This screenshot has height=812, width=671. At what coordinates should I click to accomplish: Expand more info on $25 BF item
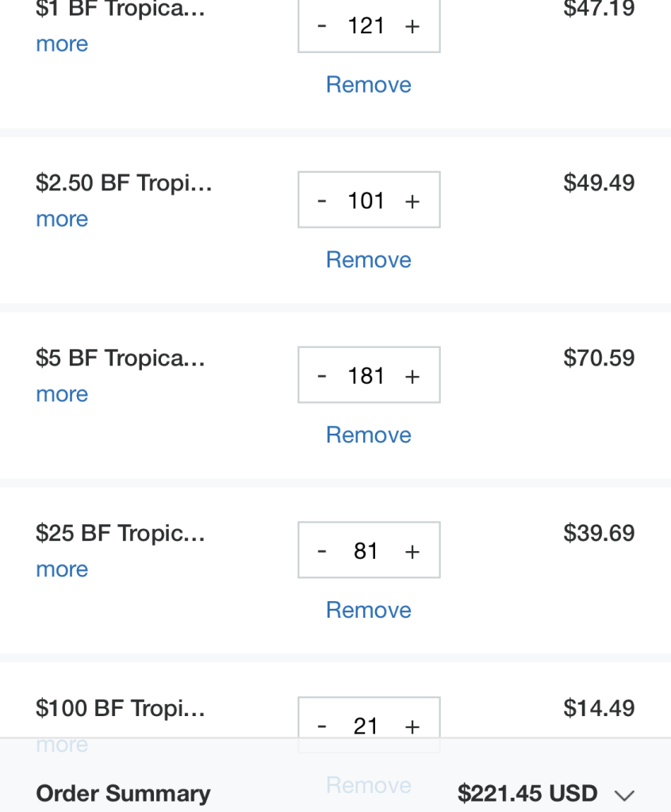pyautogui.click(x=62, y=569)
